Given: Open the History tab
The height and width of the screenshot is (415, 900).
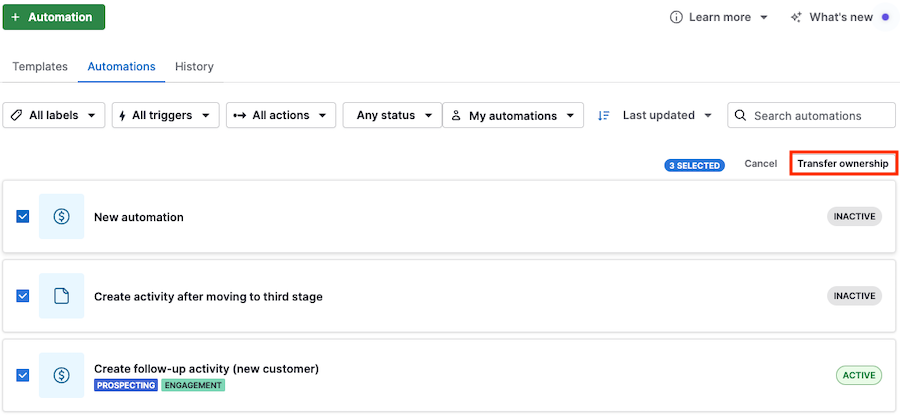Looking at the screenshot, I should tap(194, 67).
